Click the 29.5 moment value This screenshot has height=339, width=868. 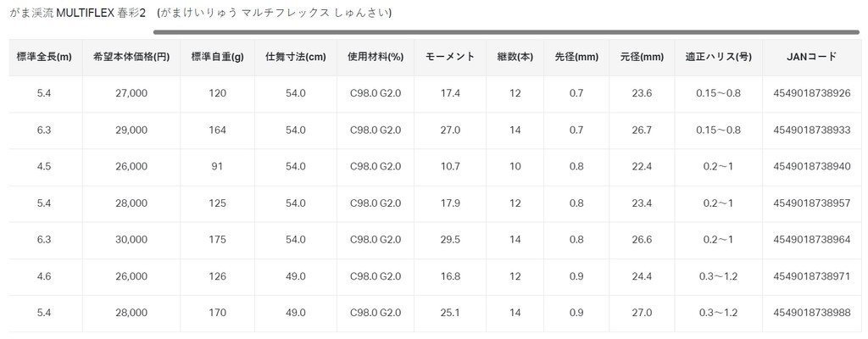click(450, 240)
